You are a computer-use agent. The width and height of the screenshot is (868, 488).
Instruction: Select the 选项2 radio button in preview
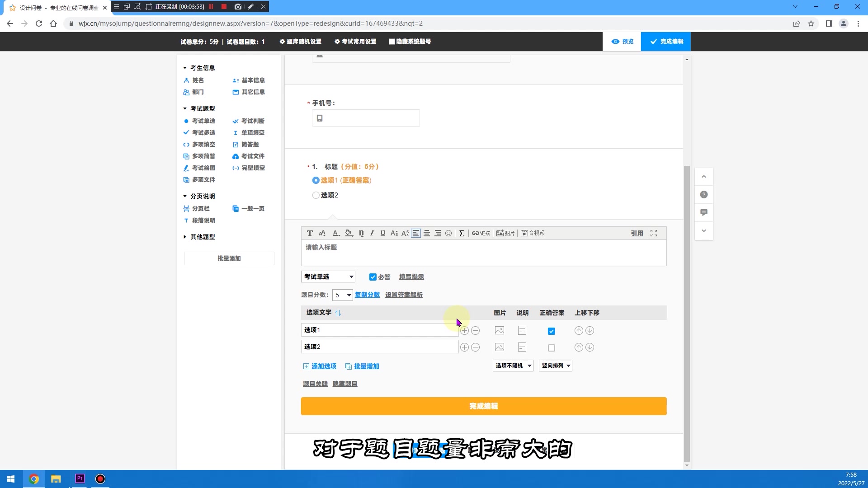(x=316, y=195)
